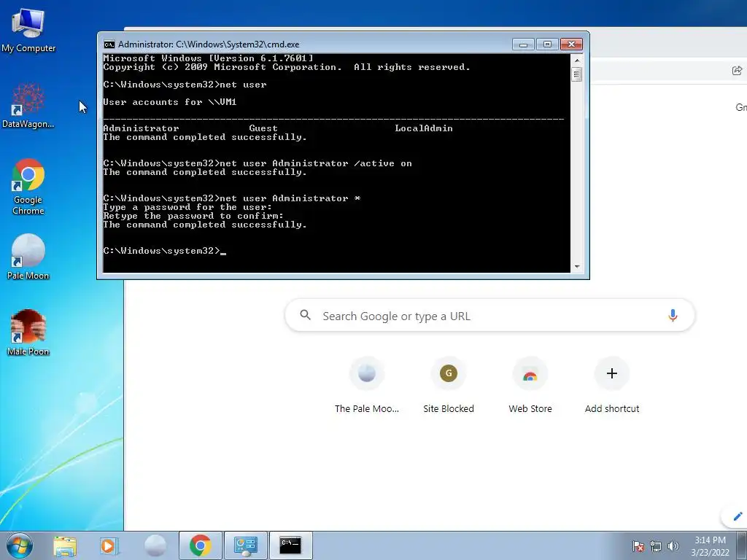Launch Windows Media Player from taskbar
The height and width of the screenshot is (560, 747).
109,545
